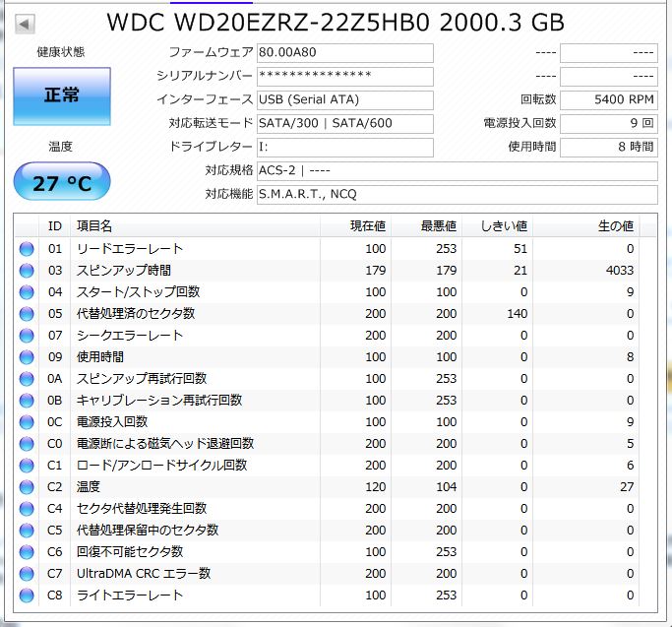
Task: Click the features field S.M.A.R.T., NCQ
Action: point(457,194)
